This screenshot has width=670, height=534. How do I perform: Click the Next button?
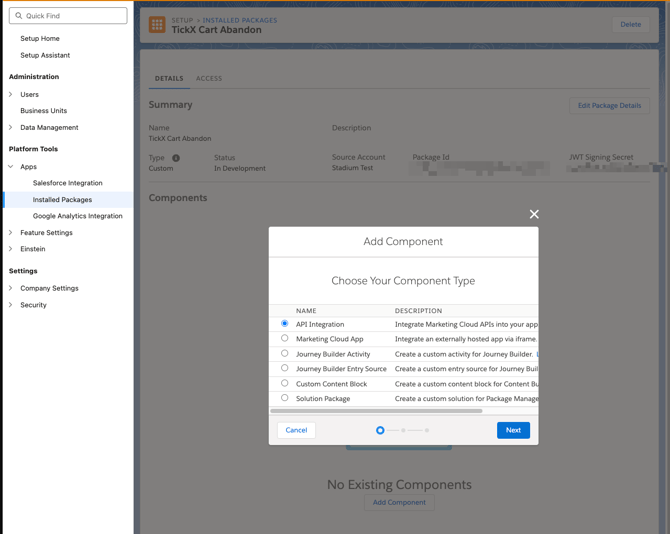pyautogui.click(x=513, y=430)
